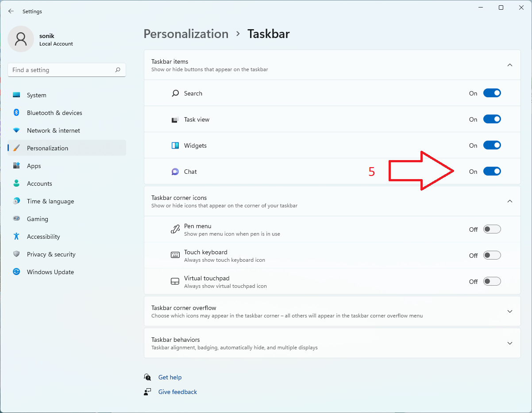
Task: Turn off the Chat taskbar toggle
Action: 492,172
